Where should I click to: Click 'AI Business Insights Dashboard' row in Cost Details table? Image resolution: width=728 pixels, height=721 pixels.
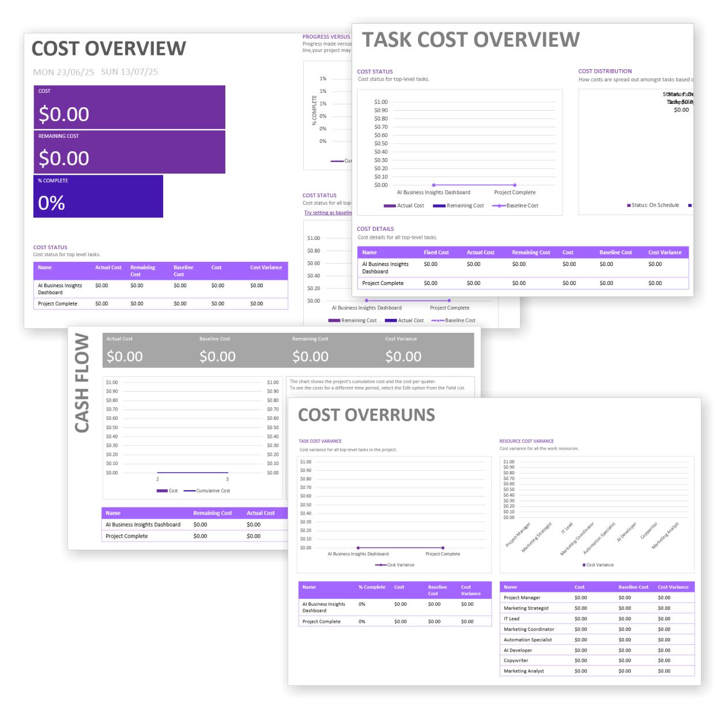(523, 268)
